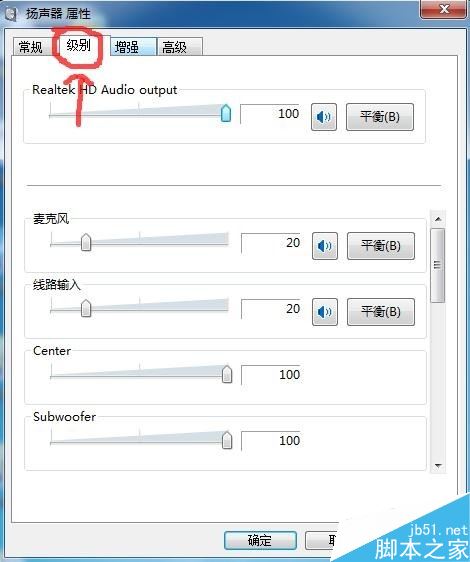
Task: Mute the 麦克风 channel speaker icon
Action: pyautogui.click(x=325, y=246)
